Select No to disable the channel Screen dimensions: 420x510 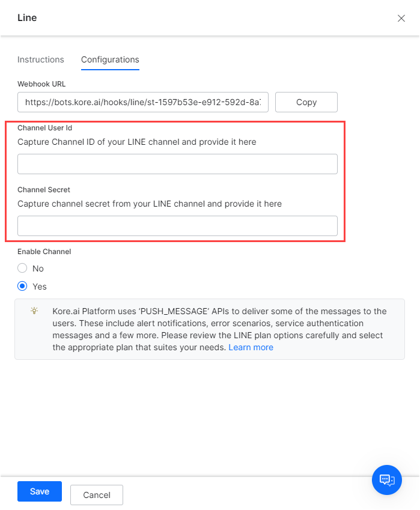(22, 268)
